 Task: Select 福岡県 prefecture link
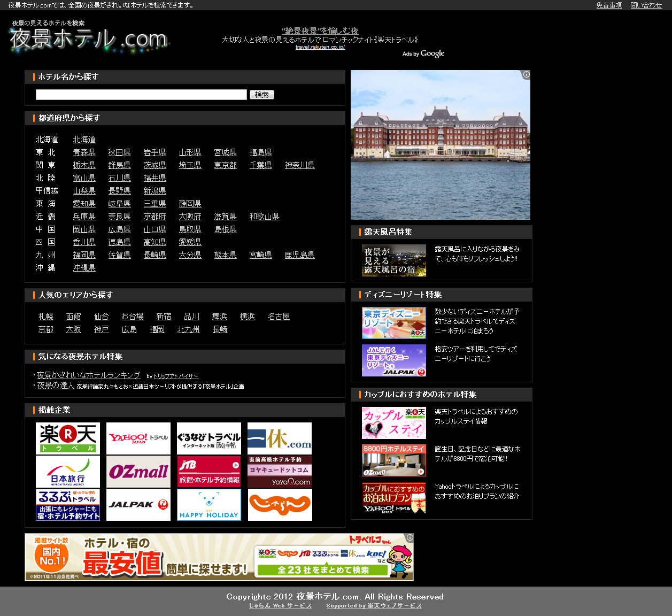coord(84,255)
